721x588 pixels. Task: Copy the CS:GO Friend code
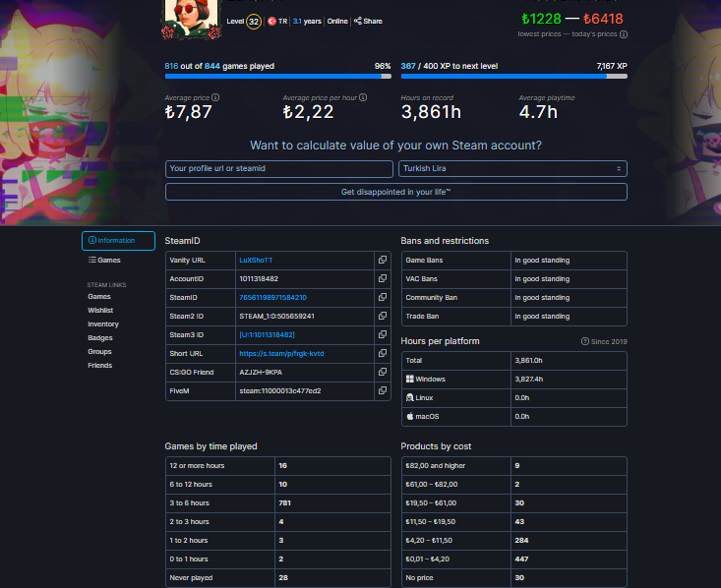[382, 372]
